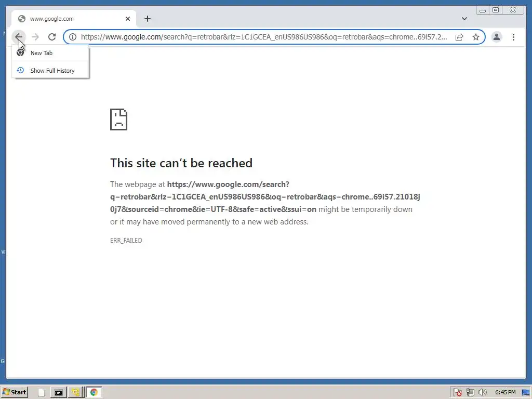View site information icon in address bar
Screen dimensions: 532x399
click(x=73, y=37)
